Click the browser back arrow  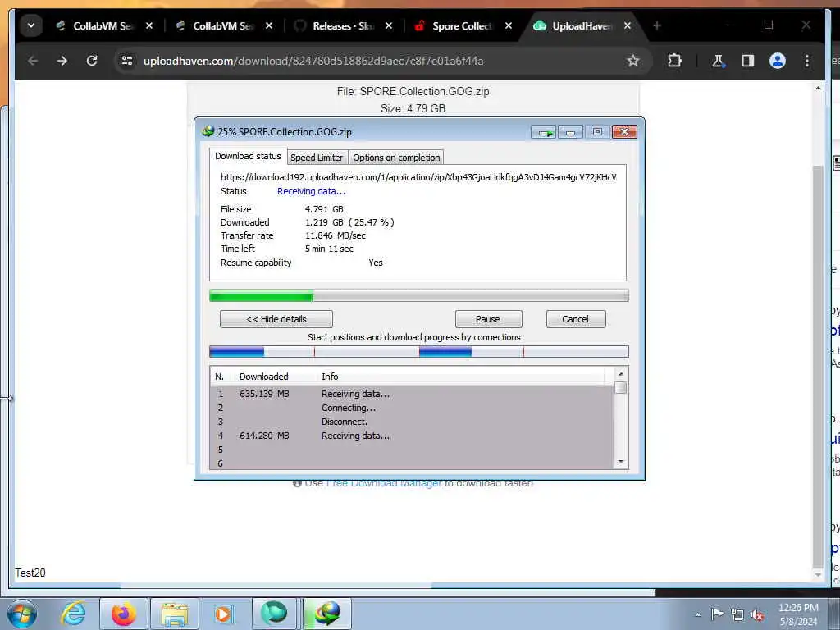click(33, 61)
